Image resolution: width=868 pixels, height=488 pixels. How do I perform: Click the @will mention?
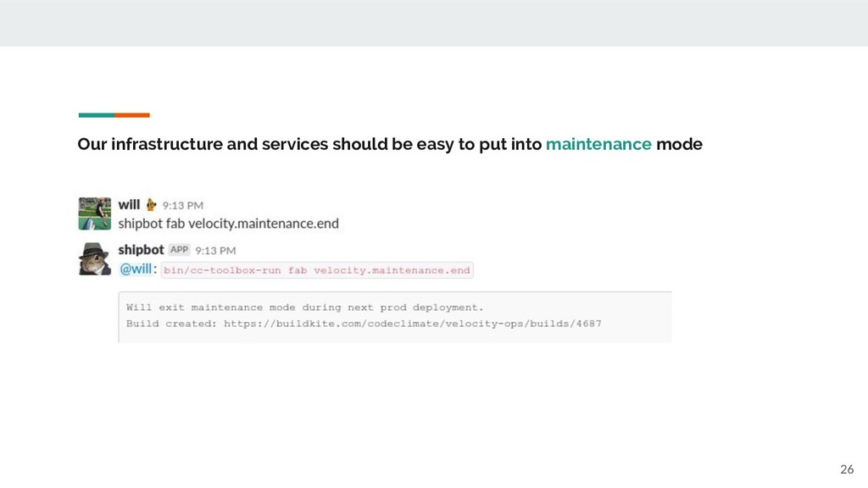pos(136,269)
